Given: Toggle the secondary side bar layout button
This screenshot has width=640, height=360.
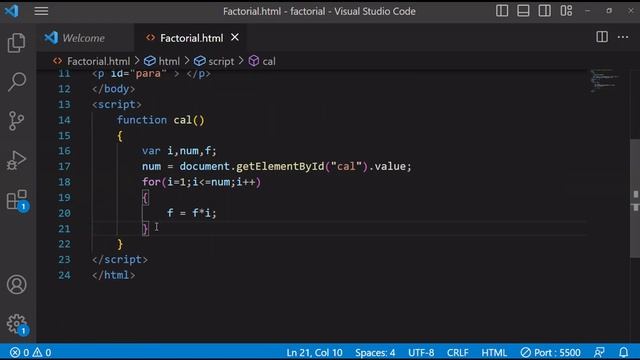Looking at the screenshot, I should click(544, 11).
